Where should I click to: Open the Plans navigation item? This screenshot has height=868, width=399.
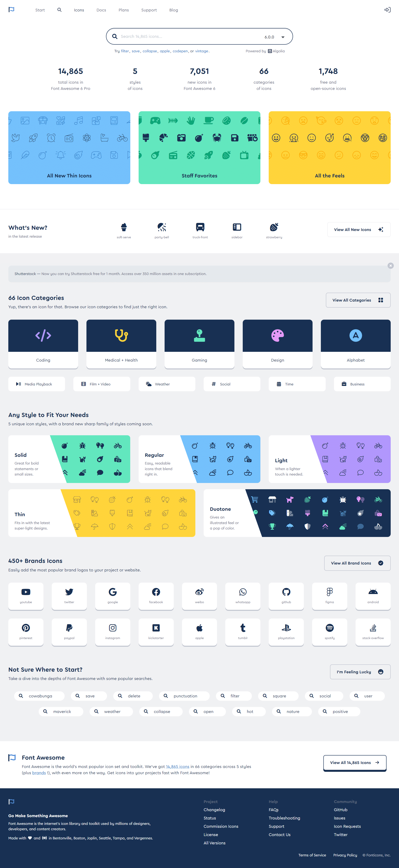coord(124,10)
